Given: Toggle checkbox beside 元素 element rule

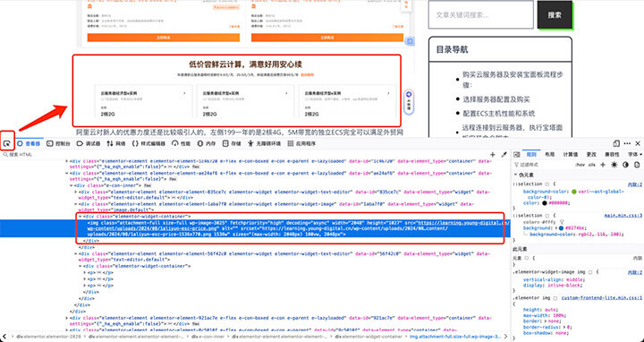Looking at the screenshot, I should 527,258.
